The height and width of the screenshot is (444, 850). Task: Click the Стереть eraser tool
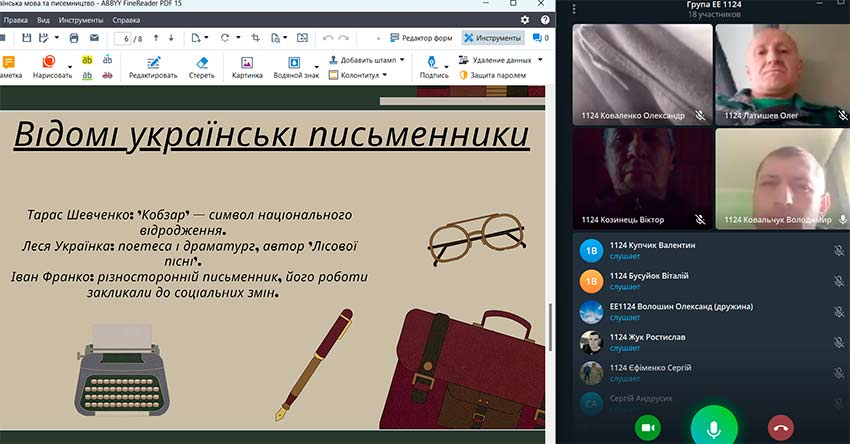click(x=201, y=67)
